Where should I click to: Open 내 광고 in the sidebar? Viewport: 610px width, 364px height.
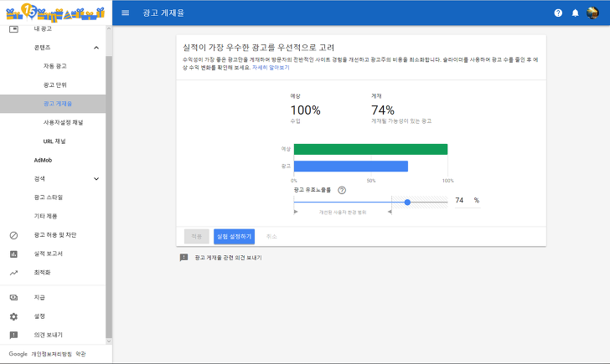point(43,28)
